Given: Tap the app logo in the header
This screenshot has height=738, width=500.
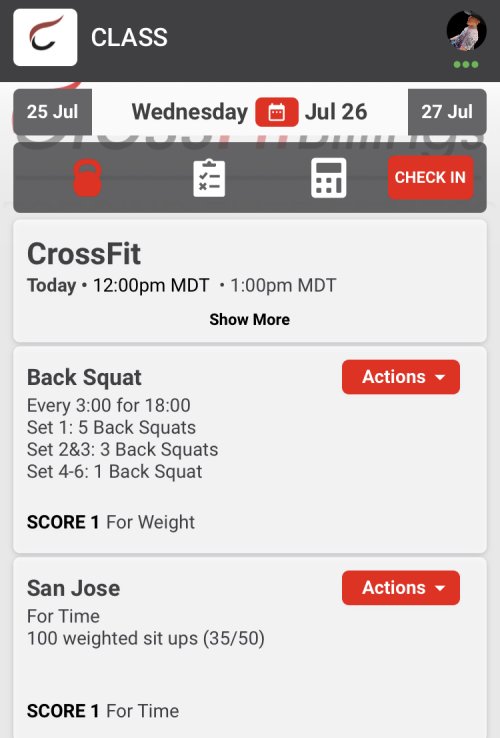Looking at the screenshot, I should [x=45, y=37].
